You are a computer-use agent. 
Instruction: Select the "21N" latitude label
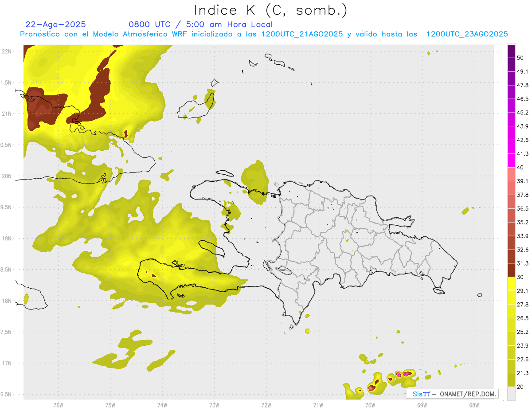pyautogui.click(x=7, y=114)
